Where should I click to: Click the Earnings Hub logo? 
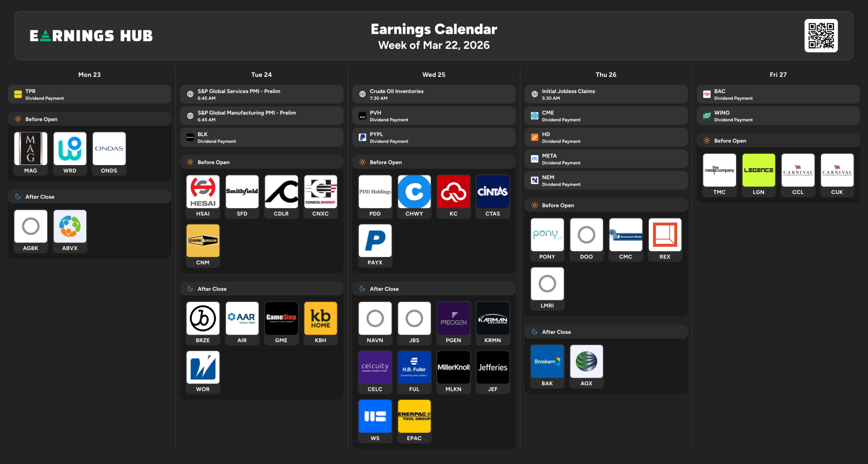pyautogui.click(x=91, y=36)
